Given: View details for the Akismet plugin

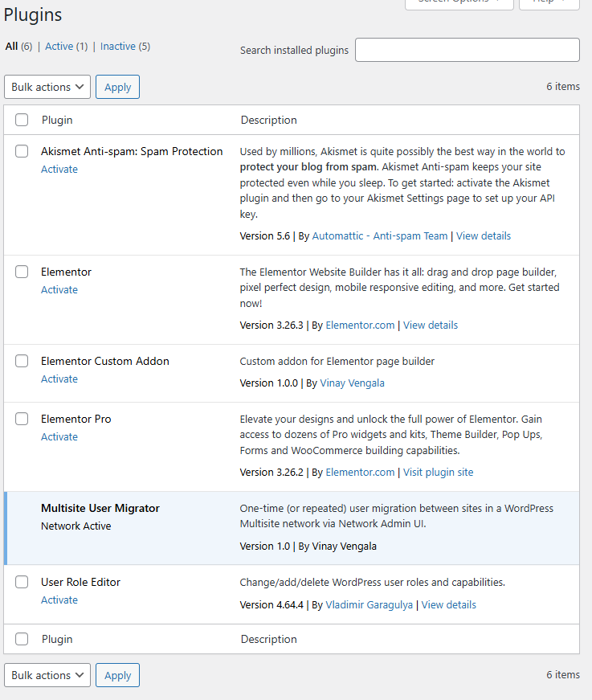Looking at the screenshot, I should [484, 236].
